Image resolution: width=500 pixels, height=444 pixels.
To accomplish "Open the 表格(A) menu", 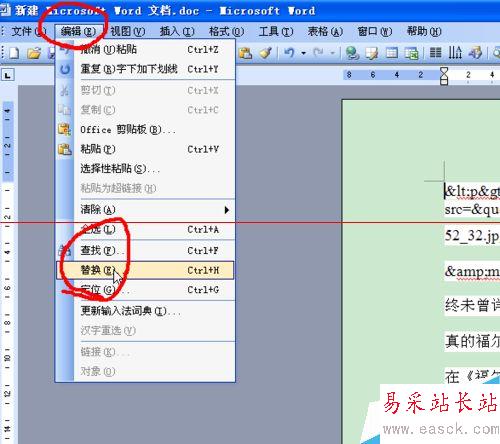I will point(325,32).
